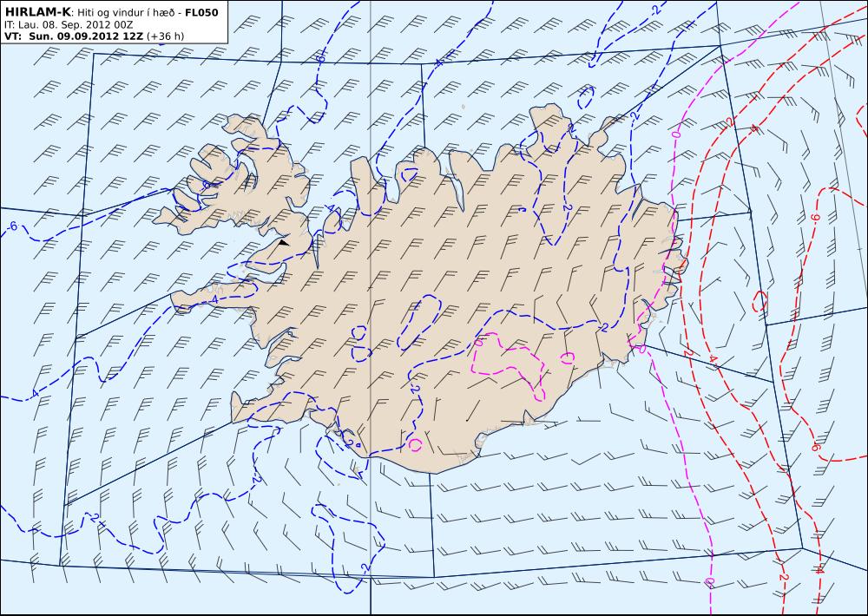Click the FL050 flight level label
The image size is (868, 616).
pos(201,12)
